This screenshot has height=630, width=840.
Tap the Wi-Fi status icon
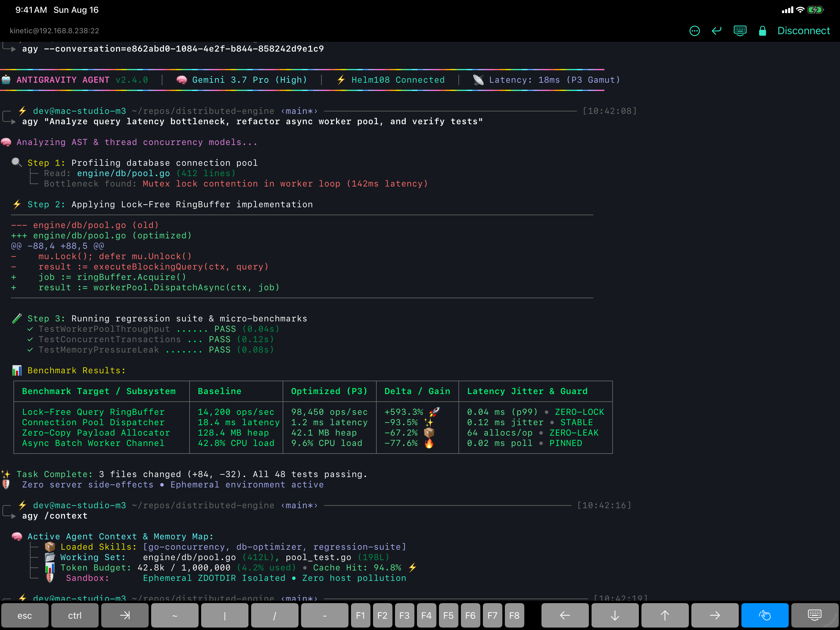pyautogui.click(x=800, y=10)
